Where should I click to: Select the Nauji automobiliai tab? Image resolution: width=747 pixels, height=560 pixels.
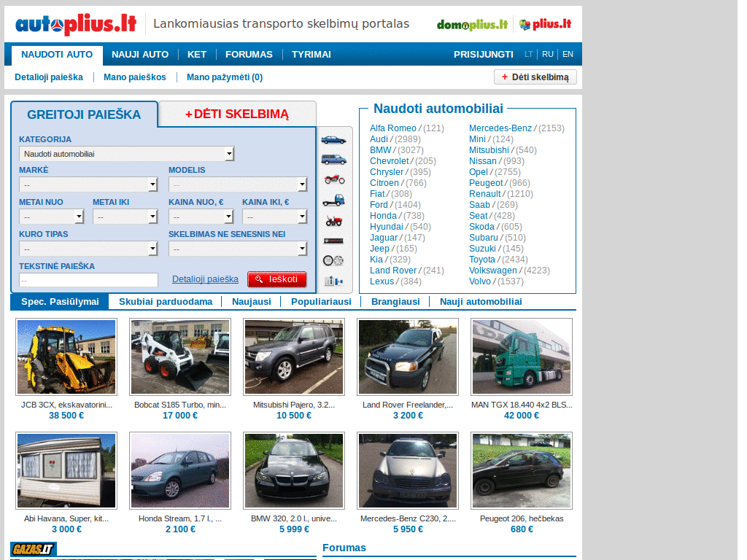tap(481, 301)
